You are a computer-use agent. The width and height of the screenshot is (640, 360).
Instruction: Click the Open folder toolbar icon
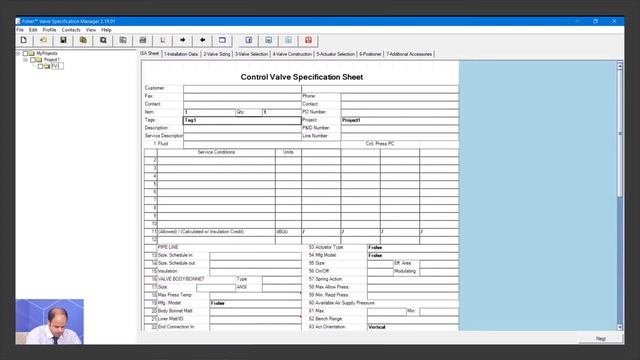tap(43, 40)
